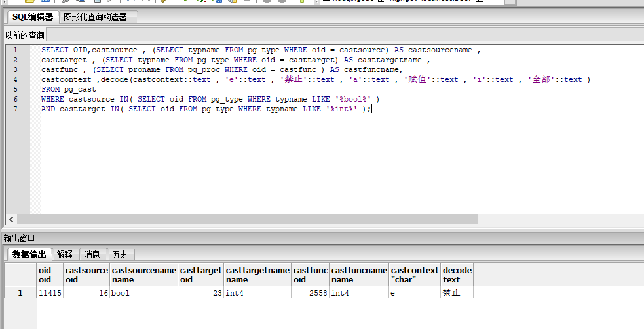This screenshot has width=644, height=329.
Task: View the 历史 output tab
Action: pyautogui.click(x=119, y=255)
